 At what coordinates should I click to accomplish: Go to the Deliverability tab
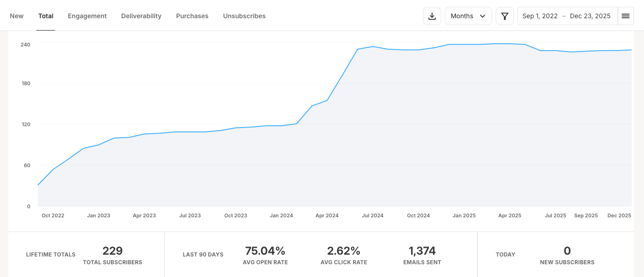pos(141,16)
